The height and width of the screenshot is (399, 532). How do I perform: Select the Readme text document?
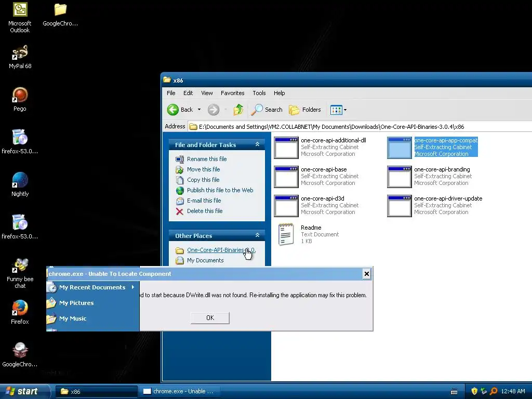309,234
